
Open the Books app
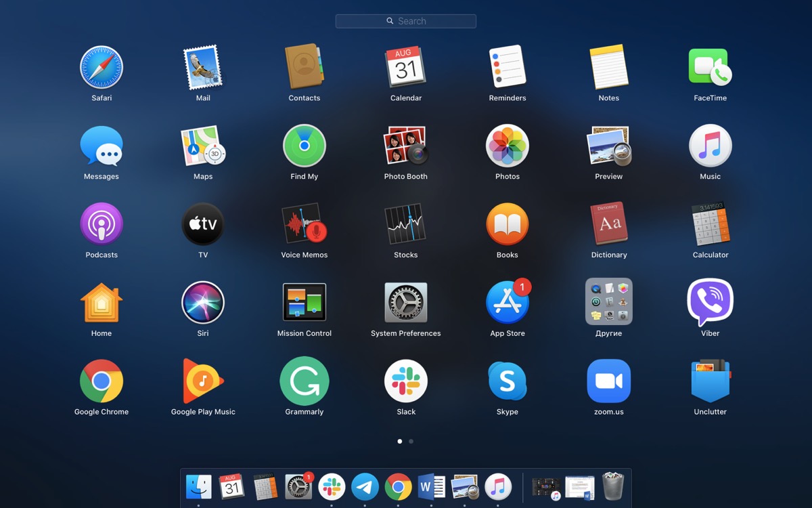click(507, 224)
